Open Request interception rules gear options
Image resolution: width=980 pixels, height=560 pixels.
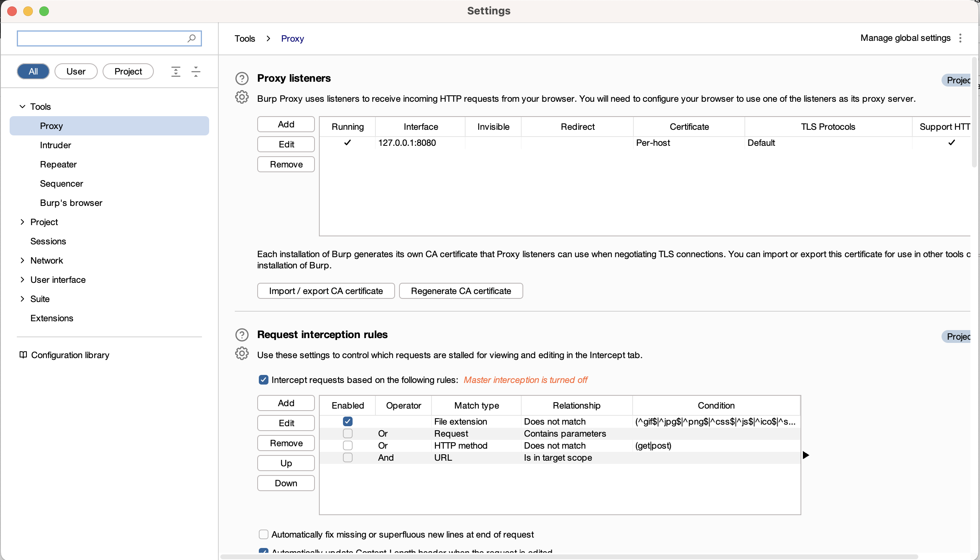(242, 354)
